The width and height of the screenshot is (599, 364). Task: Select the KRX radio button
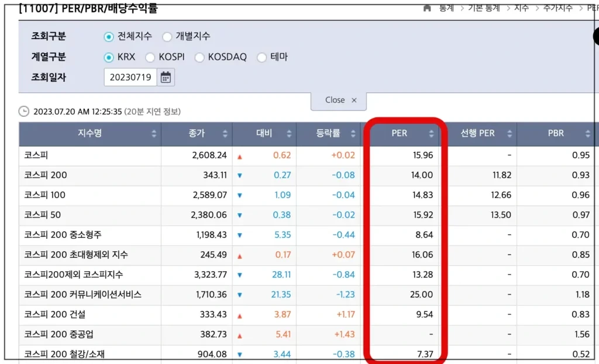pos(109,57)
